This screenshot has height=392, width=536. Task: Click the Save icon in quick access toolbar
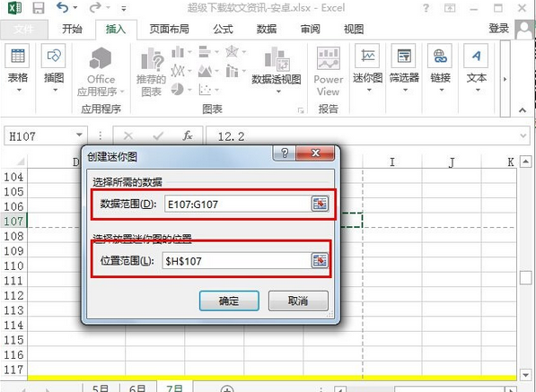tap(39, 8)
